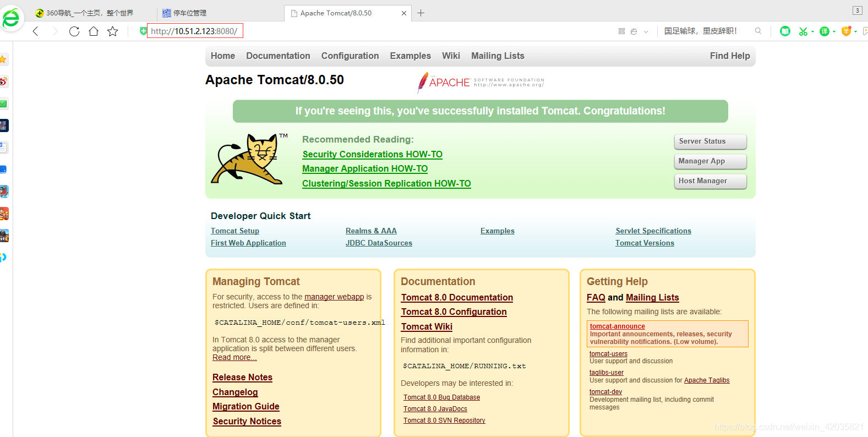This screenshot has height=437, width=868.
Task: Expand the address bar dropdown chevron
Action: (x=646, y=31)
